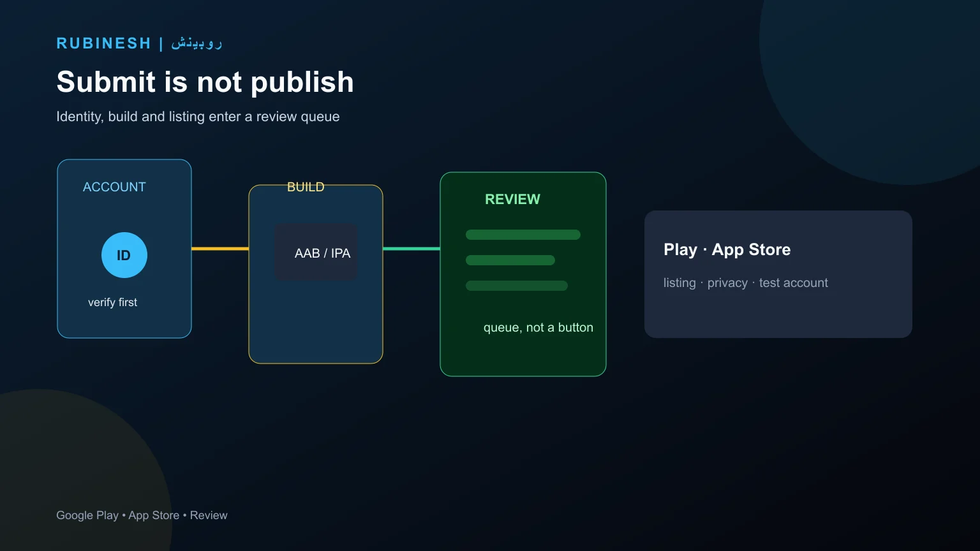
Task: Click the BUILD card label
Action: 306,187
